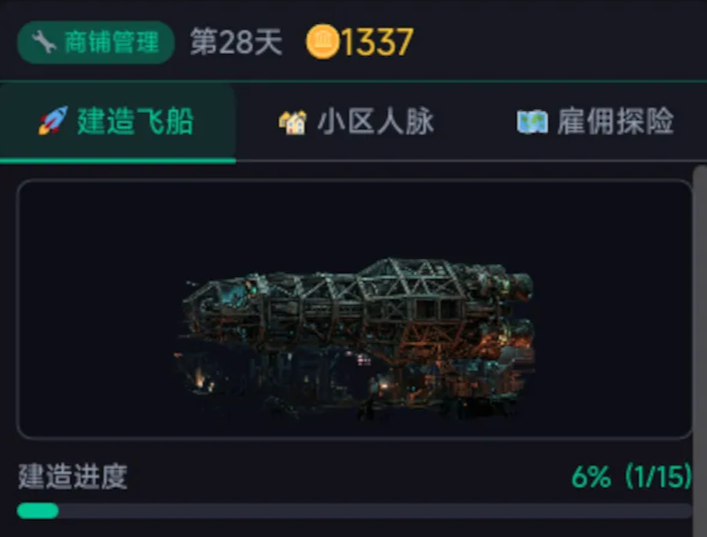
Task: Switch to the 建造飞船 tab
Action: pos(135,122)
